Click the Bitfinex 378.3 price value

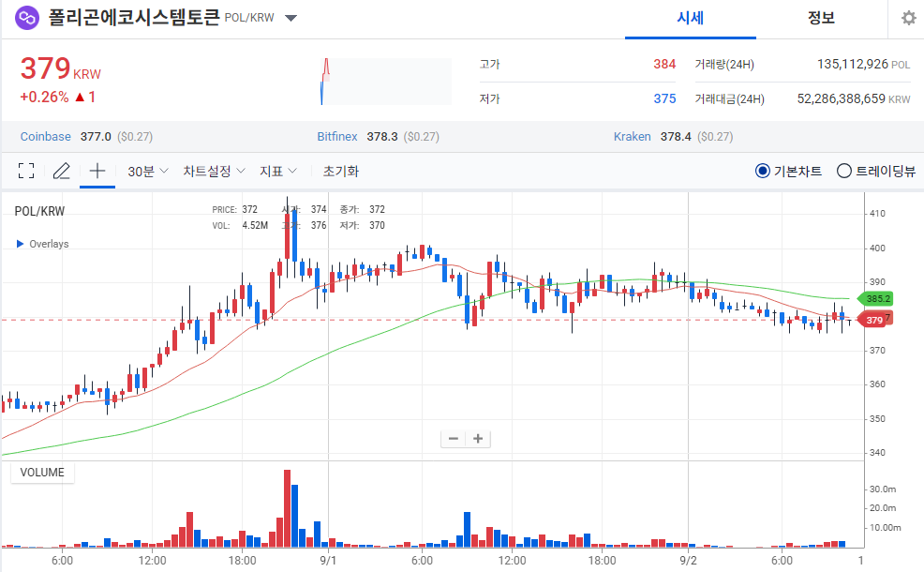click(381, 136)
